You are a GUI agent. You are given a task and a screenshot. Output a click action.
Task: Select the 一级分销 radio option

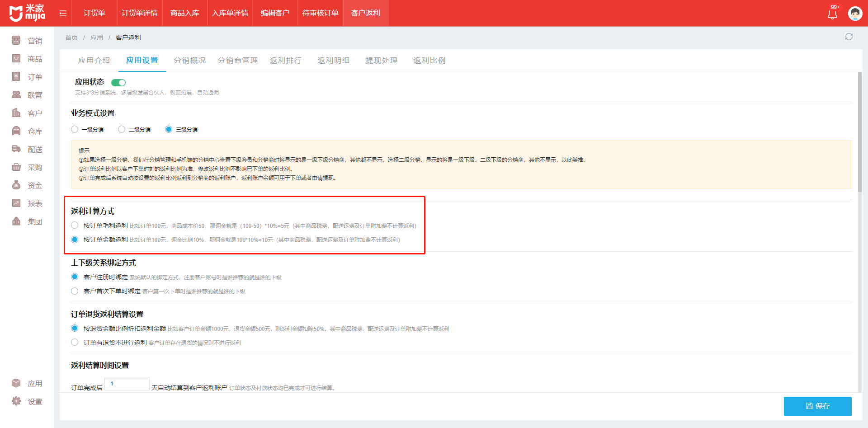75,129
